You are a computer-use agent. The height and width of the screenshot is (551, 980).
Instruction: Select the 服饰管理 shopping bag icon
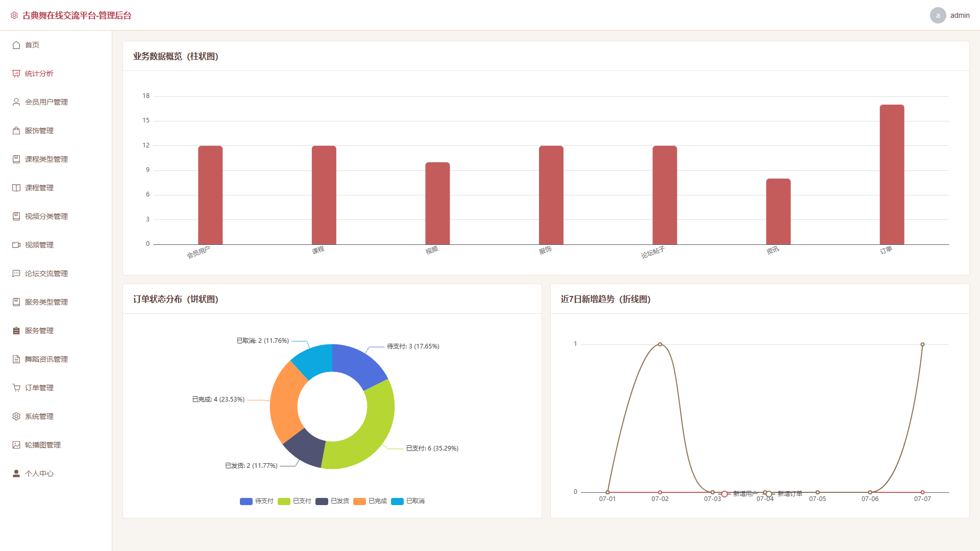[16, 131]
